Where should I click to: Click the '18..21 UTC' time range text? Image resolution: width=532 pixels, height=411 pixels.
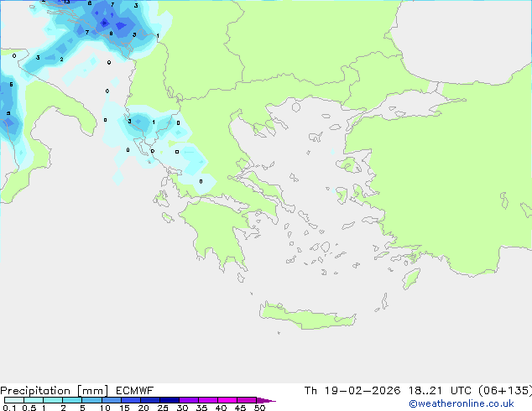440,391
